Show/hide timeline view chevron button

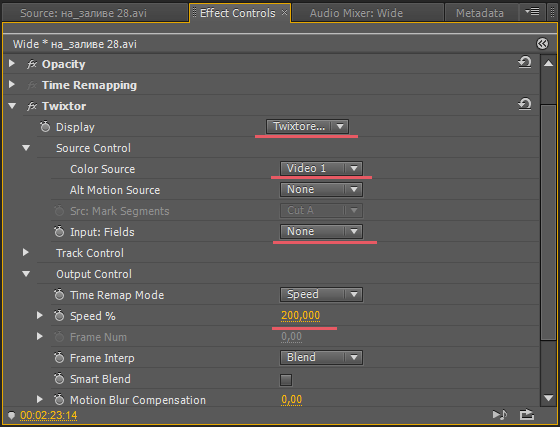[542, 44]
